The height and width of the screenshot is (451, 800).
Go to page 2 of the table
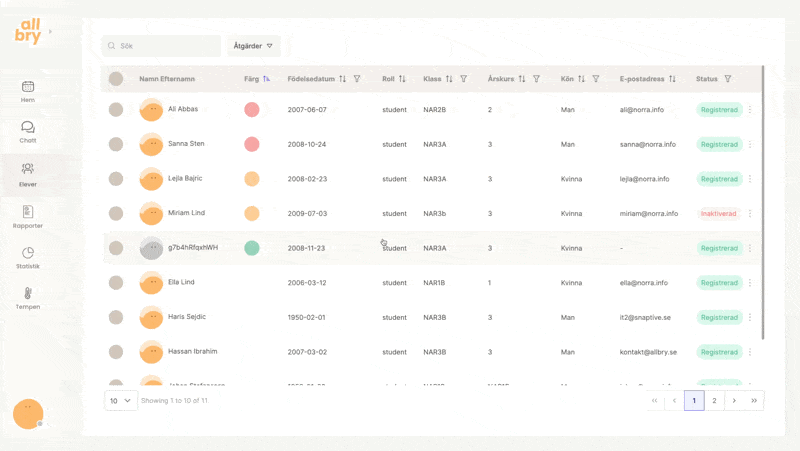(714, 400)
